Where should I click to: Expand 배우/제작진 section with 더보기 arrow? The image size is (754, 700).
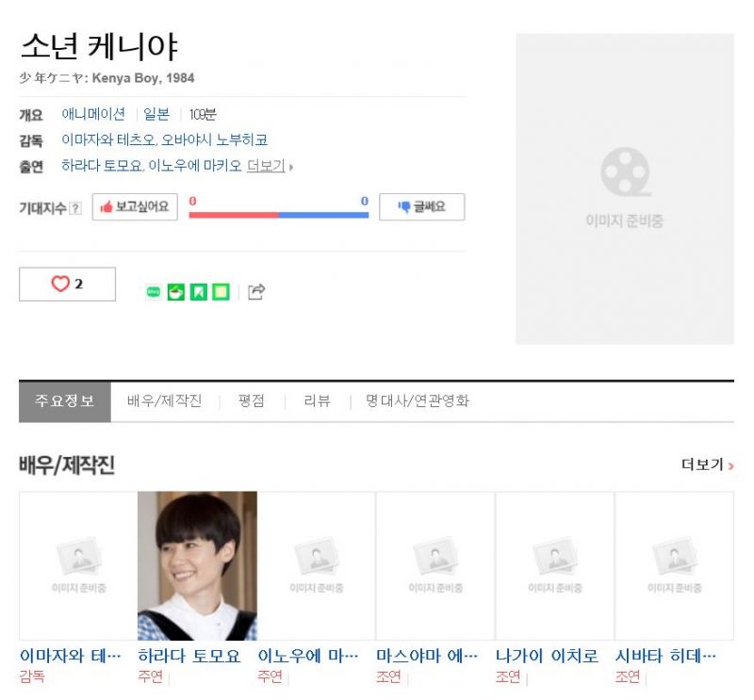tap(708, 464)
